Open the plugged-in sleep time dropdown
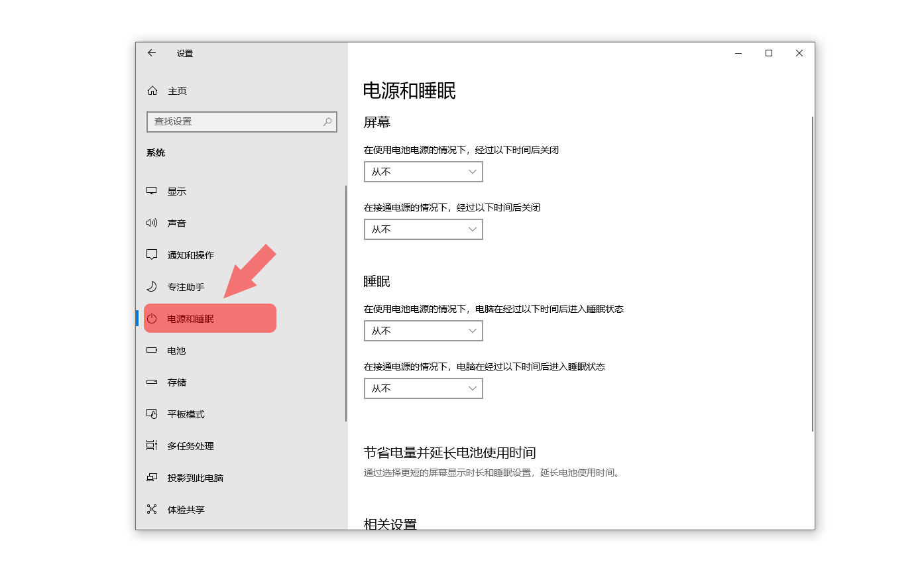Image resolution: width=924 pixels, height=574 pixels. pyautogui.click(x=423, y=388)
